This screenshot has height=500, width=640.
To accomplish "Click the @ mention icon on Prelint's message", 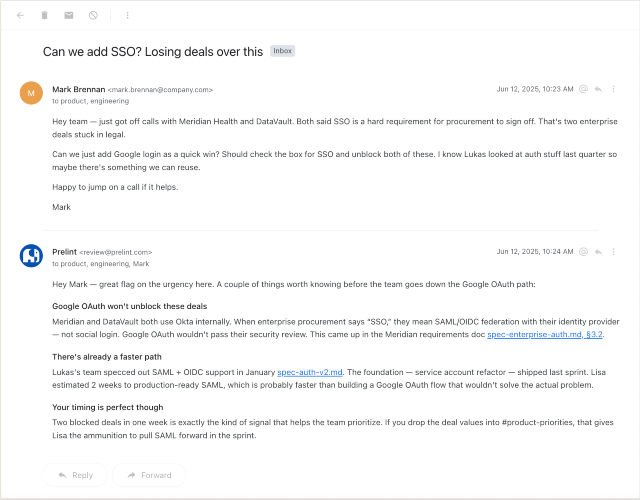I will (x=583, y=252).
